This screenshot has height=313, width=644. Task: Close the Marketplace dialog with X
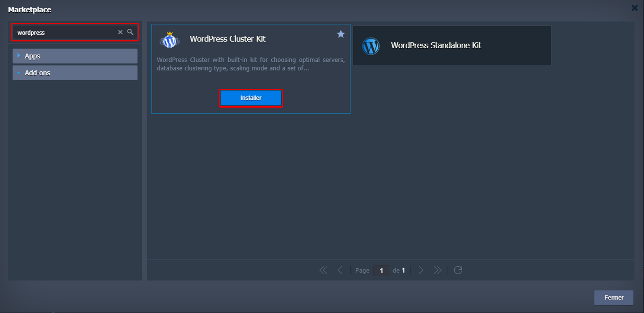pyautogui.click(x=635, y=8)
